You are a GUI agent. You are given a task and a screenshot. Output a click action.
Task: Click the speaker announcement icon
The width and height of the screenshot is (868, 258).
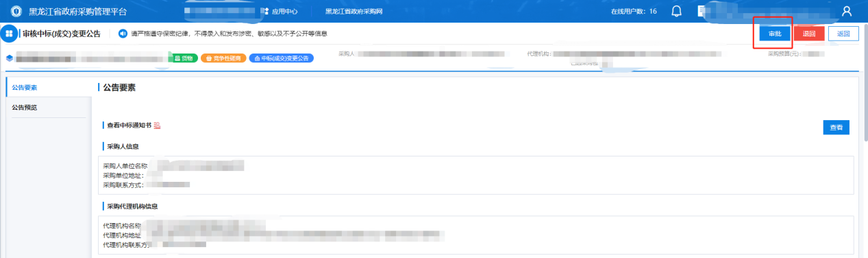coord(123,34)
